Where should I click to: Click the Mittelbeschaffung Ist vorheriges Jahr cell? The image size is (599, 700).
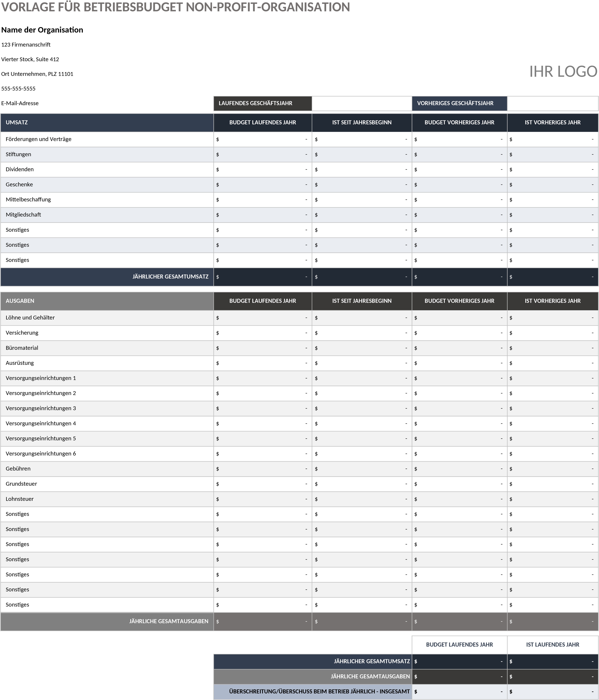click(553, 200)
